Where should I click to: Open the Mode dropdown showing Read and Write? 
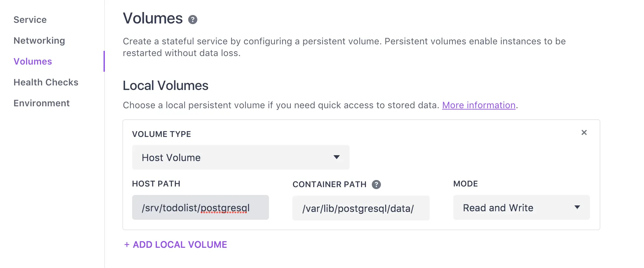click(521, 207)
